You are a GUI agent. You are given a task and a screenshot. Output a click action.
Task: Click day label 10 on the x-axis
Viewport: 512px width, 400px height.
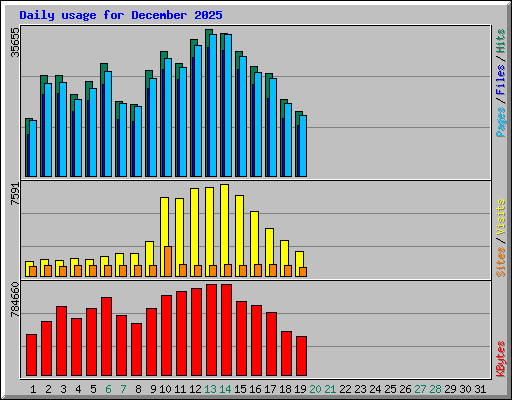(x=165, y=389)
